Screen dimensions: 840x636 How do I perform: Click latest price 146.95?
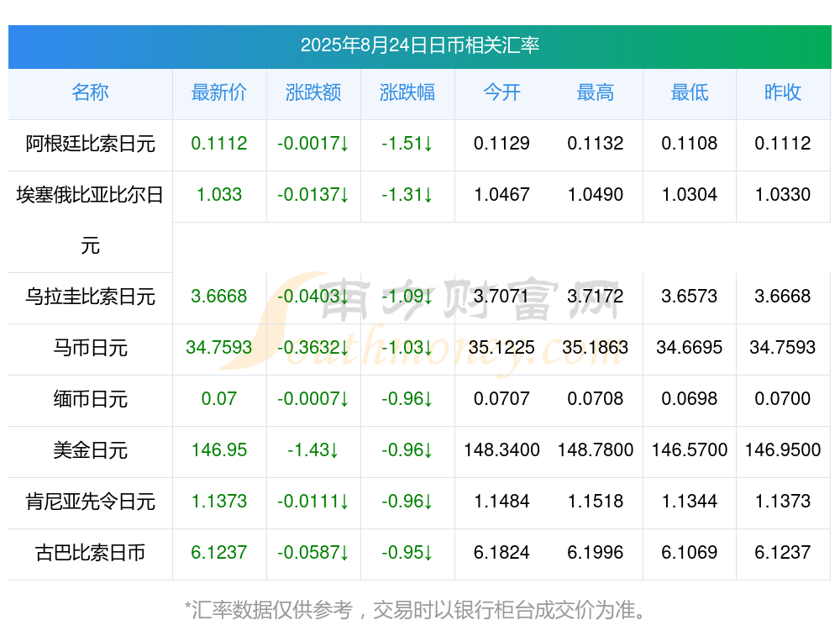coord(219,450)
